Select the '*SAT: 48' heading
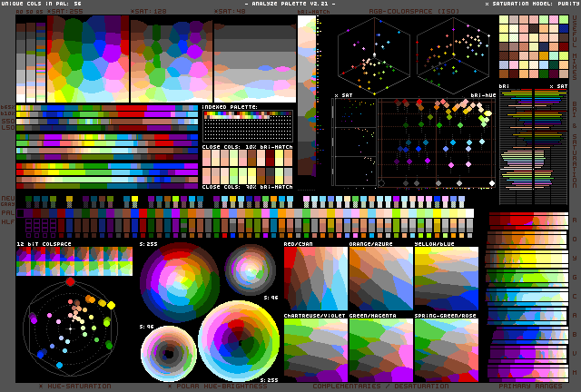 click(230, 12)
